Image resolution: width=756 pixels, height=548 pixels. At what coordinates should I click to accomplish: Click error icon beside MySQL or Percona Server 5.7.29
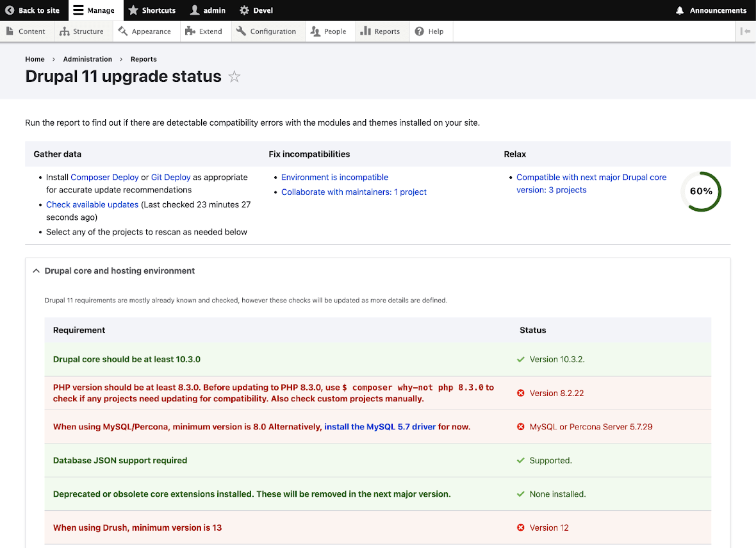[x=521, y=426]
